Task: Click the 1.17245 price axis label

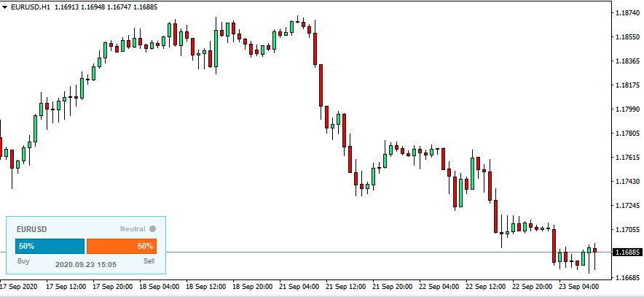Action: 627,205
